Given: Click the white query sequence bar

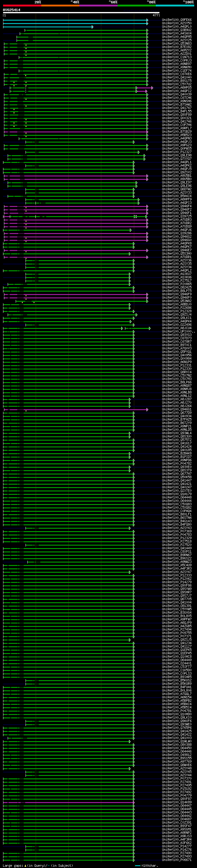Looking at the screenshot, I should pos(81,13).
